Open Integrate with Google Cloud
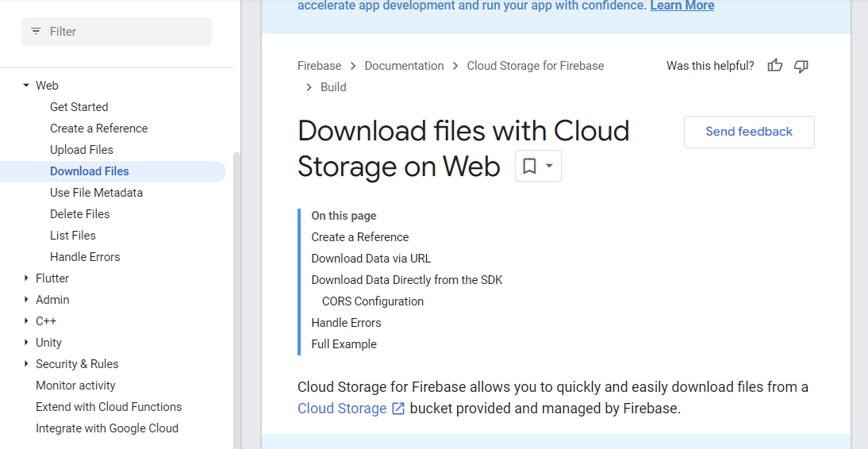The image size is (868, 449). click(107, 428)
